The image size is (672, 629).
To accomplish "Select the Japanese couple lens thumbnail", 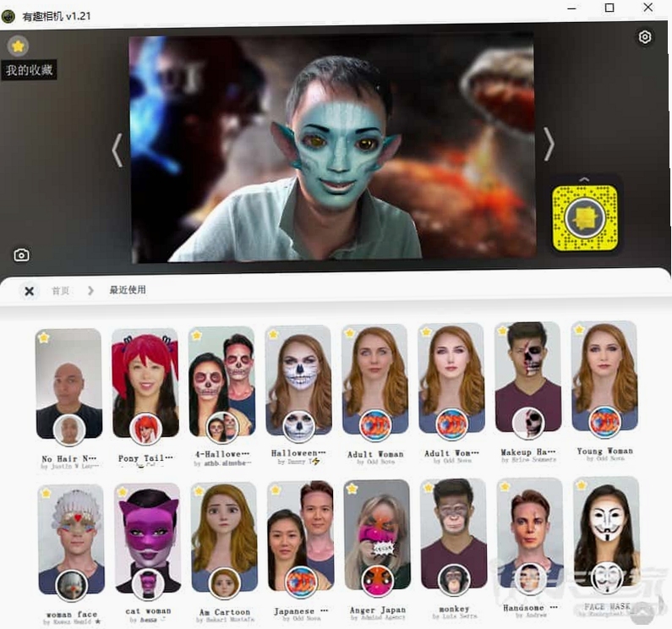I will 300,536.
